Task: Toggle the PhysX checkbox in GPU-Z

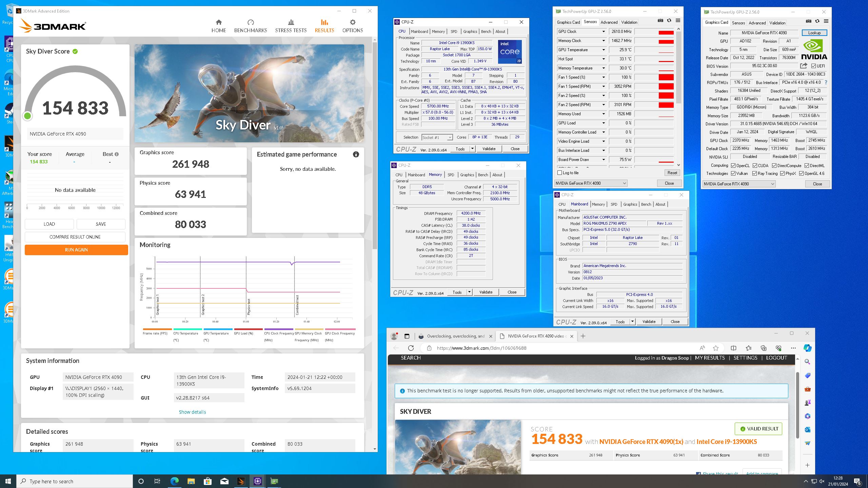Action: click(x=783, y=174)
